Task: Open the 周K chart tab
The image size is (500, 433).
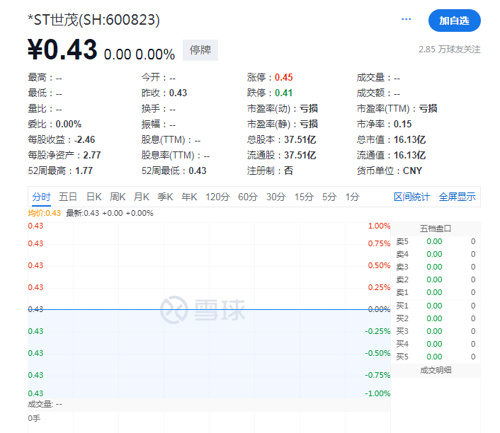Action: [x=118, y=197]
